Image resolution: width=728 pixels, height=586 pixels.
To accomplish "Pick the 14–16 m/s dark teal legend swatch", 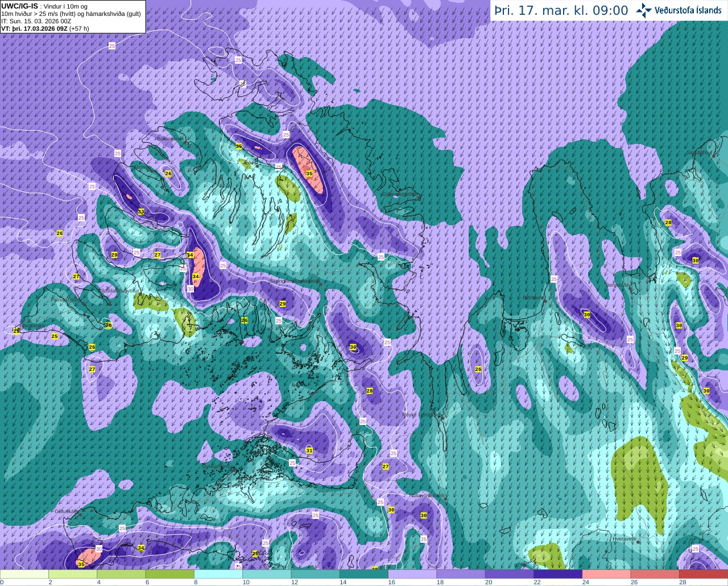I will tap(364, 574).
